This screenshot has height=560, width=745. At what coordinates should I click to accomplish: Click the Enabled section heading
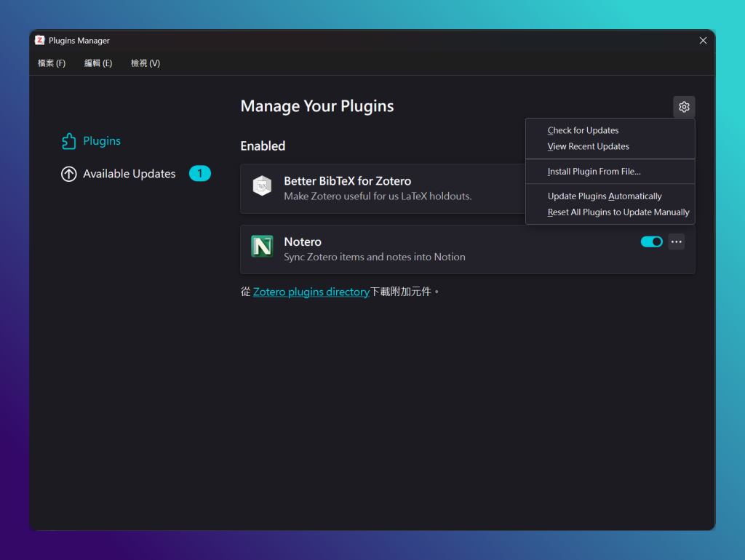coord(263,146)
